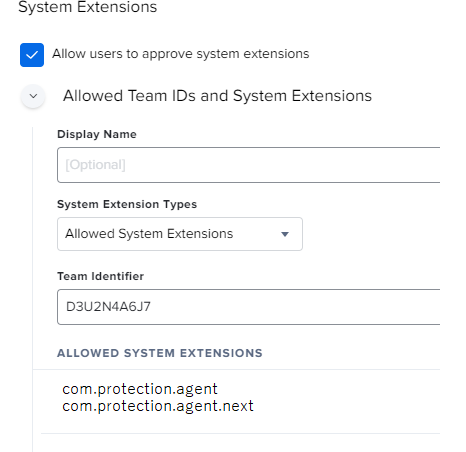Click the Team Identifier label
466x452 pixels.
point(100,276)
